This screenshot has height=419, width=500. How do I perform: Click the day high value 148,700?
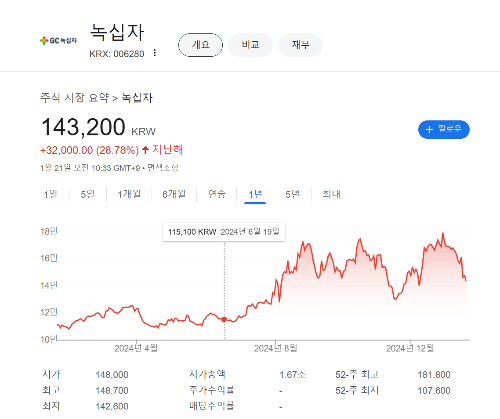(112, 390)
